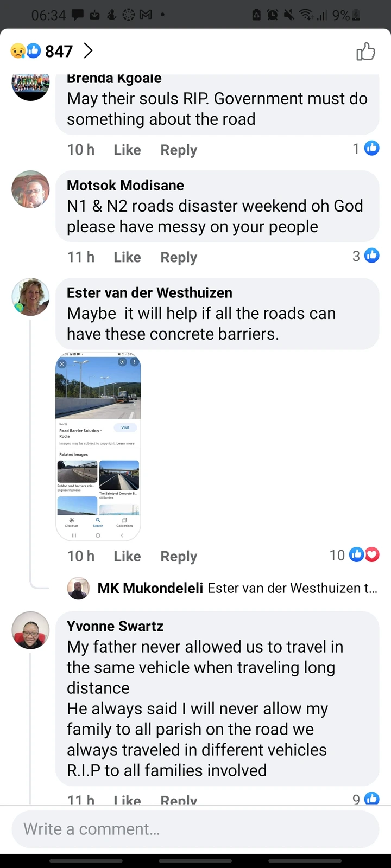Screen dimensions: 391x868
Task: Open Ester van der Westhuizen's avatar
Action: [30, 297]
